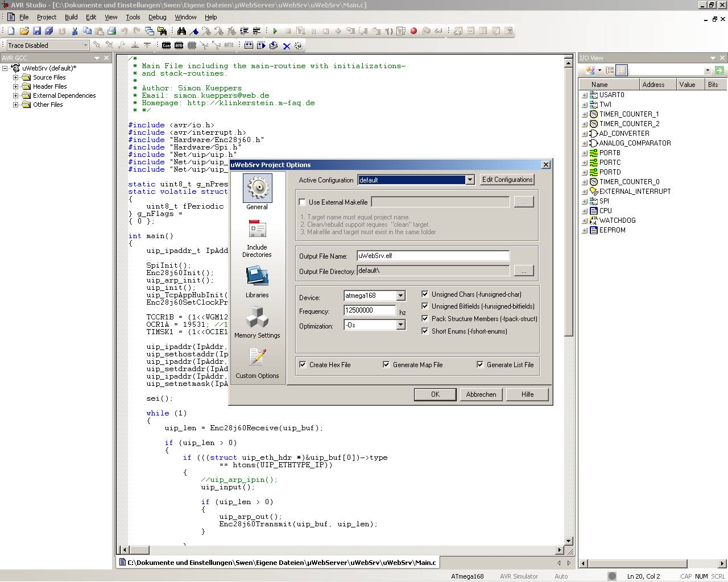Click the Edit Configurations button

tap(507, 180)
